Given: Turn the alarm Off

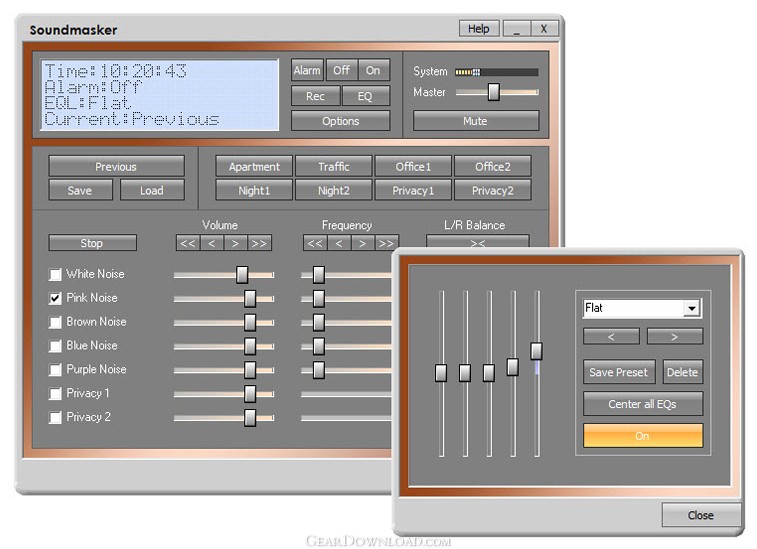Looking at the screenshot, I should (341, 70).
